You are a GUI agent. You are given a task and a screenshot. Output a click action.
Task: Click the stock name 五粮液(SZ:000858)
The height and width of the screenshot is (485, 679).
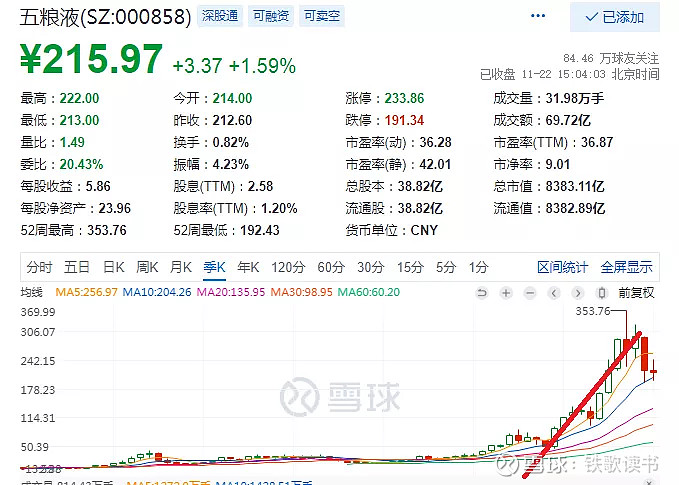pos(105,17)
